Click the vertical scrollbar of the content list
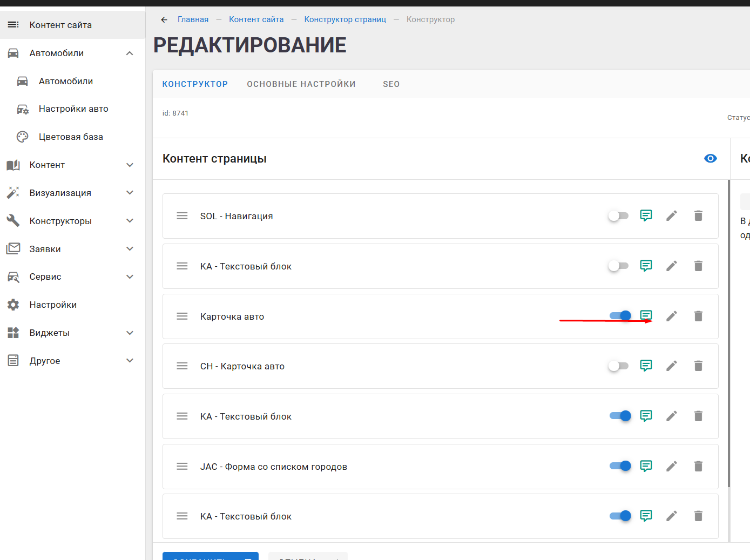Image resolution: width=750 pixels, height=560 pixels. coord(729,334)
